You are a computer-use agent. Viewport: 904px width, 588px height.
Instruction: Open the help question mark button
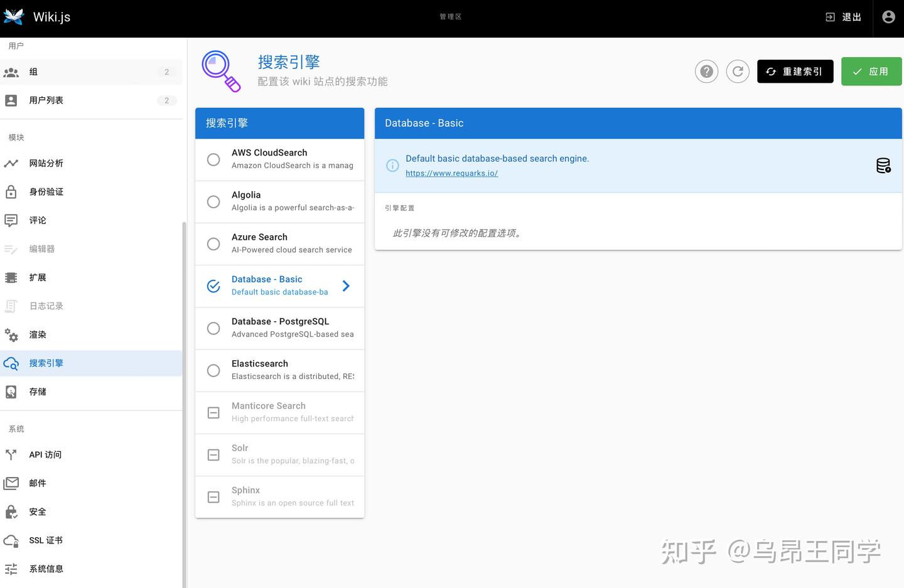click(706, 72)
